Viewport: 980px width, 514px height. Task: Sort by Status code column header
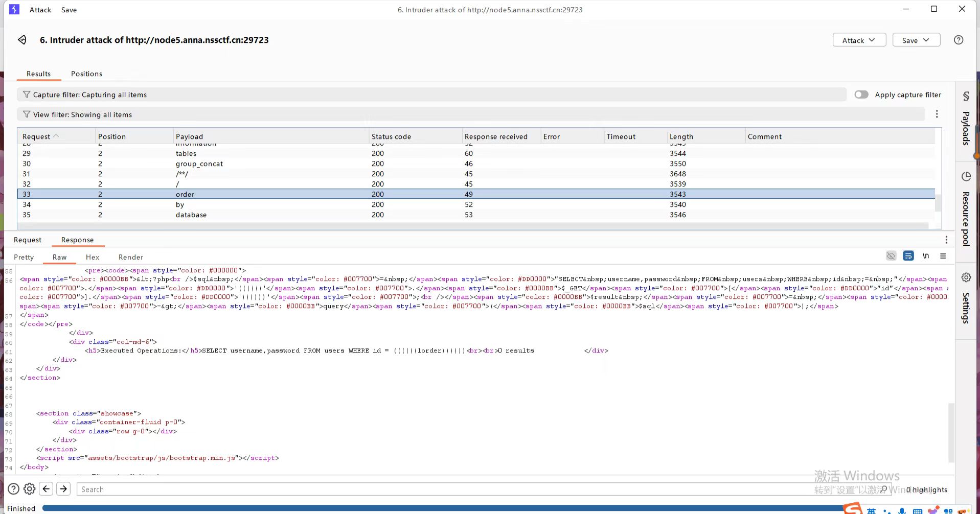(416, 136)
